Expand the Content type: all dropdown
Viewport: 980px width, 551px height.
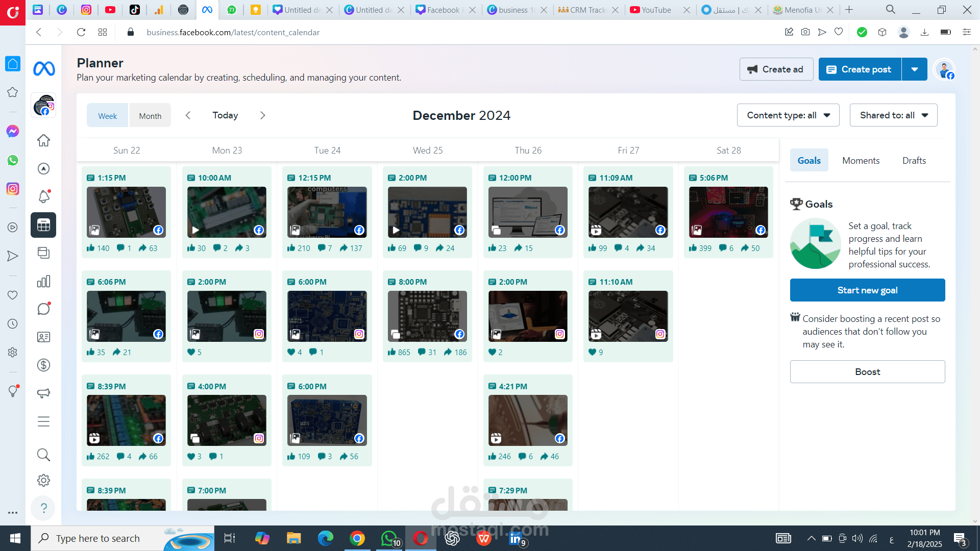(788, 115)
